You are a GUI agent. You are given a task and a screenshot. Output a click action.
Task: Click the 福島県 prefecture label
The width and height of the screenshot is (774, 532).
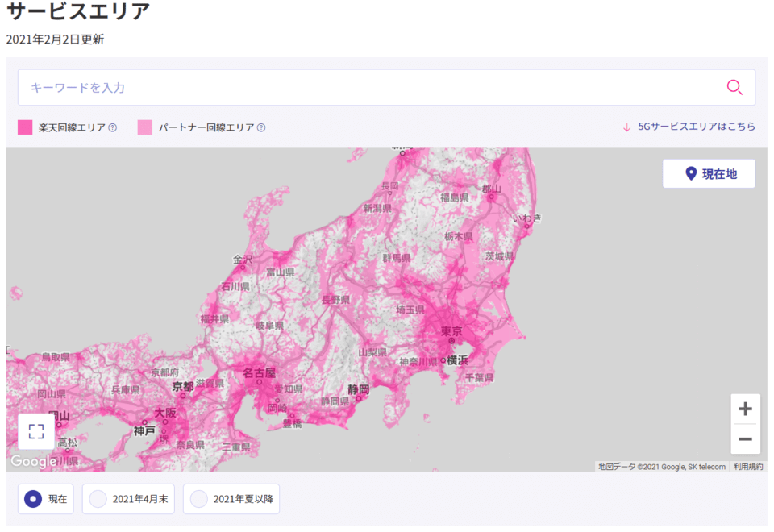(455, 198)
